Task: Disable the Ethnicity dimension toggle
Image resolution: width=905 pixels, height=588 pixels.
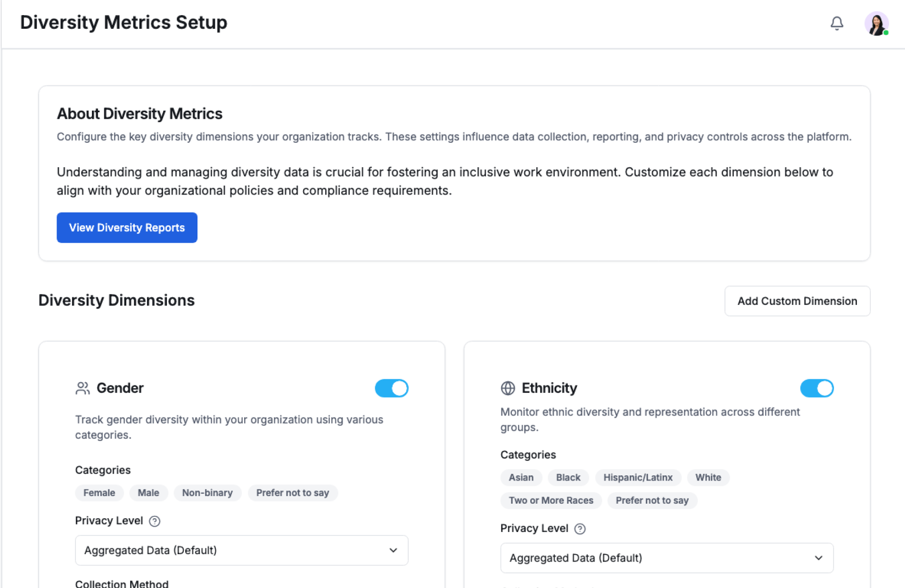Action: click(817, 388)
